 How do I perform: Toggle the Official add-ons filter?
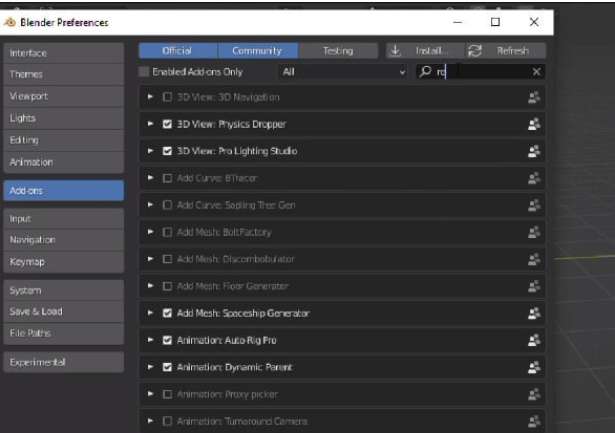[x=178, y=51]
